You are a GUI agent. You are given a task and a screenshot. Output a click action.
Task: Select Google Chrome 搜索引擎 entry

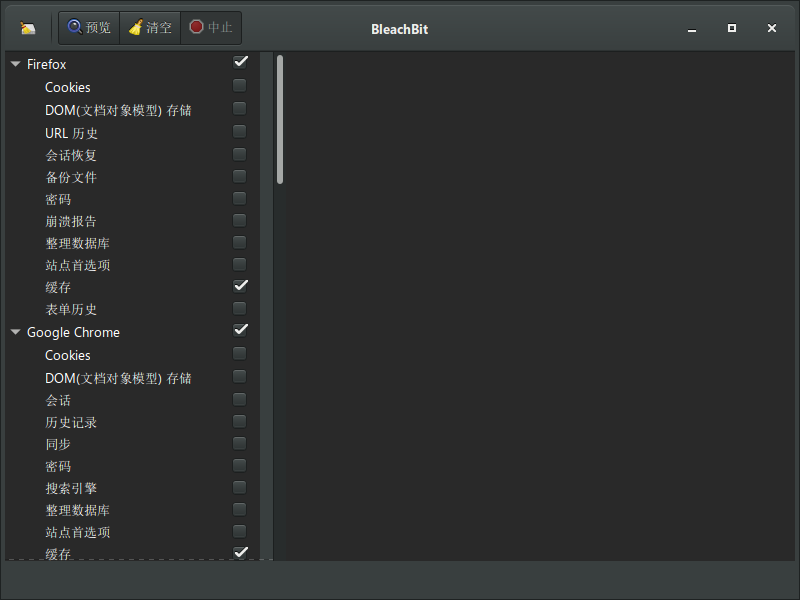(x=71, y=488)
